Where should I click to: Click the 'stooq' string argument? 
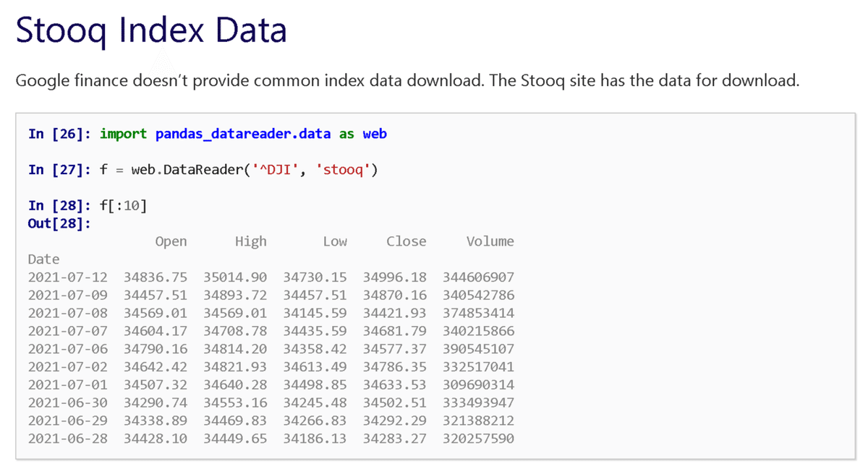click(x=344, y=170)
